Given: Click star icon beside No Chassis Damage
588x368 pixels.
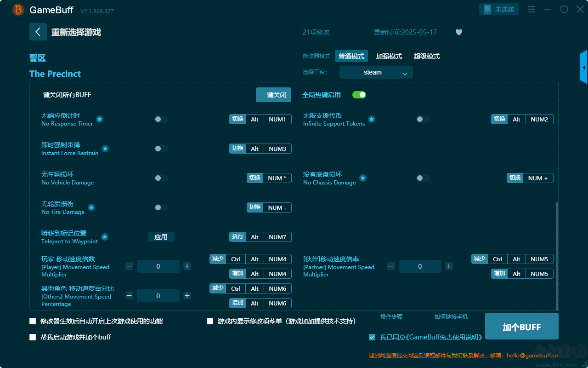Looking at the screenshot, I should click(363, 178).
